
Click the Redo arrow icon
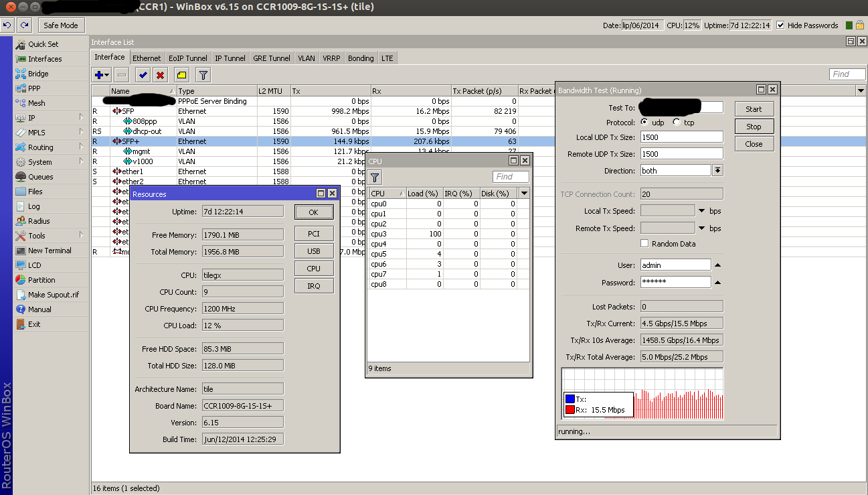(x=24, y=25)
